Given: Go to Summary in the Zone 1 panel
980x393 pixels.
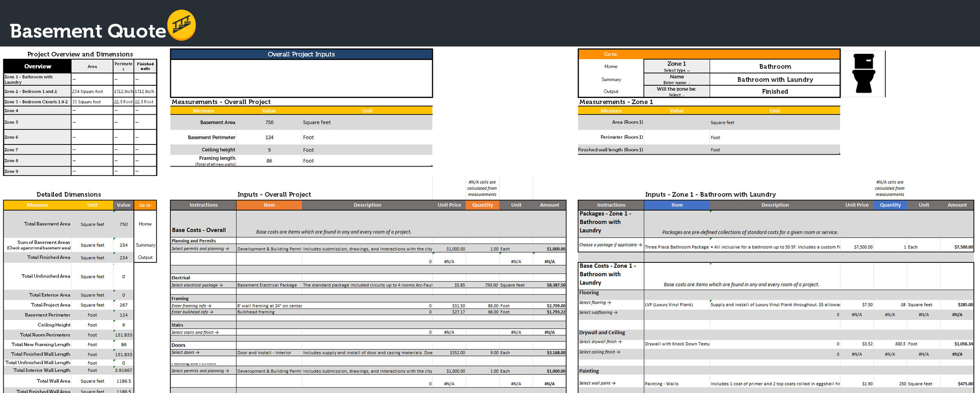Looking at the screenshot, I should coord(611,80).
